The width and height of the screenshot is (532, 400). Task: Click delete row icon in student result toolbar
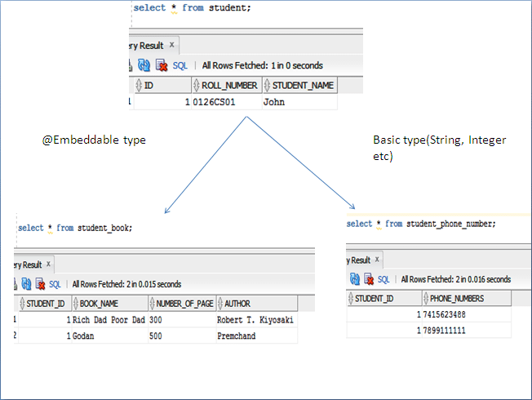point(162,65)
